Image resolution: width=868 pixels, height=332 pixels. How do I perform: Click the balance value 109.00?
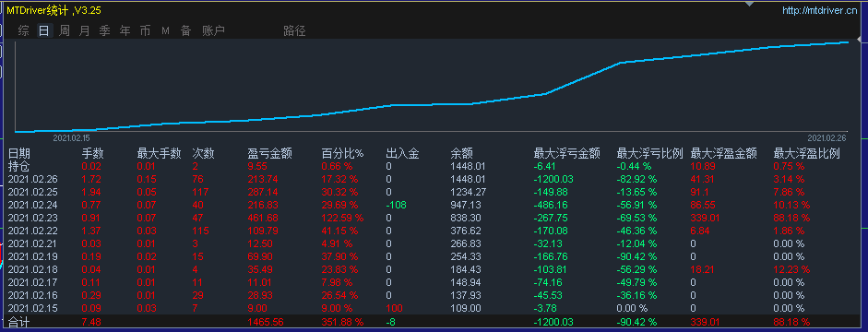click(x=465, y=308)
